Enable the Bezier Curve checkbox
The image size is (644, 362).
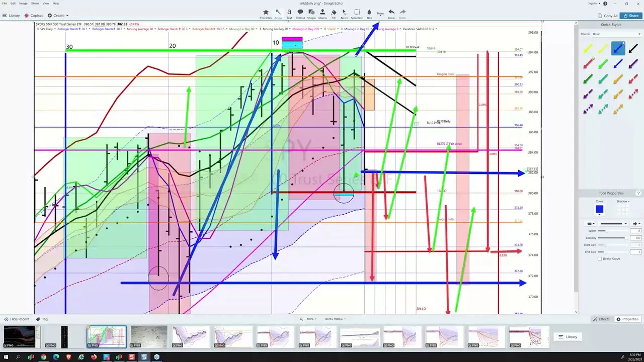(x=600, y=258)
